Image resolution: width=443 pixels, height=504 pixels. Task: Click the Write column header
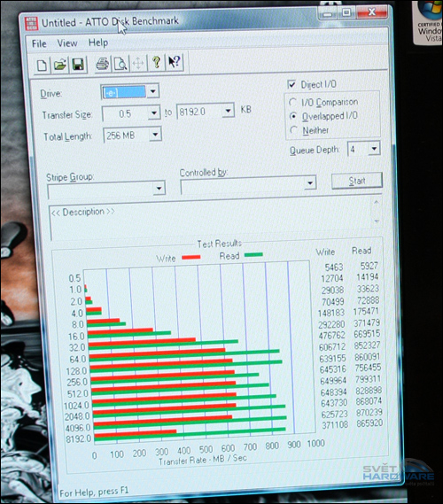[325, 252]
